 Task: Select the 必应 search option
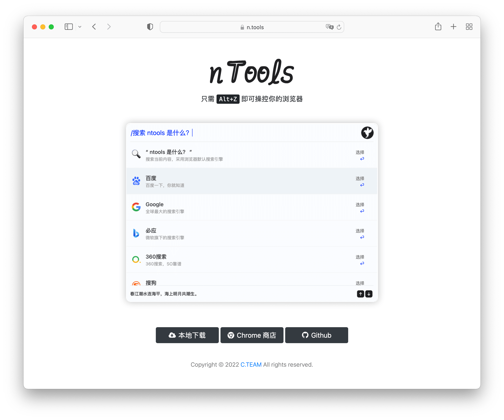(252, 234)
